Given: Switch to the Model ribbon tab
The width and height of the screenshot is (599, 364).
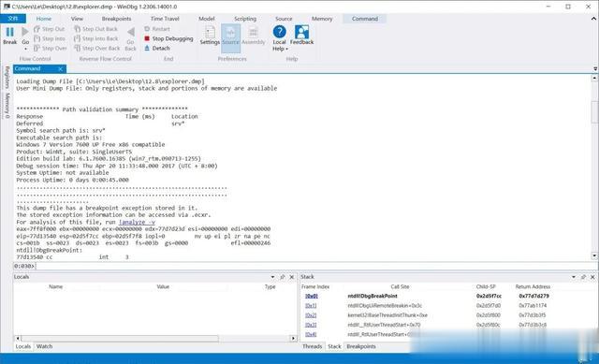Looking at the screenshot, I should pyautogui.click(x=207, y=19).
